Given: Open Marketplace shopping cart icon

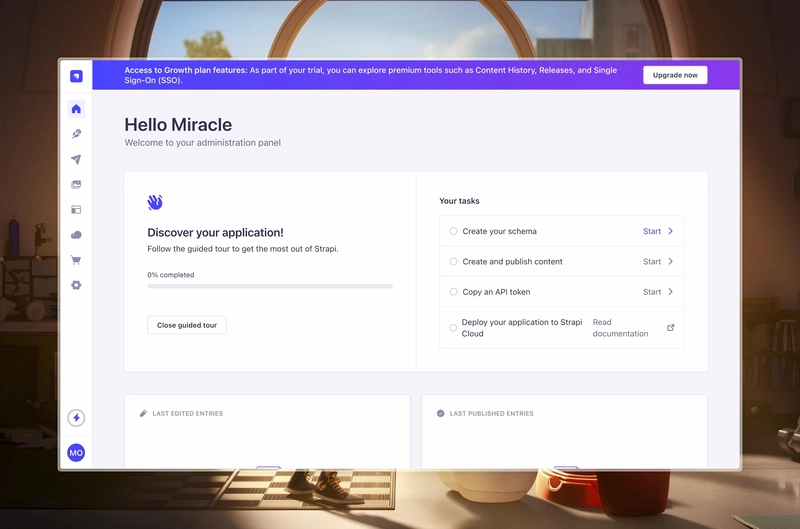Looking at the screenshot, I should tap(76, 260).
